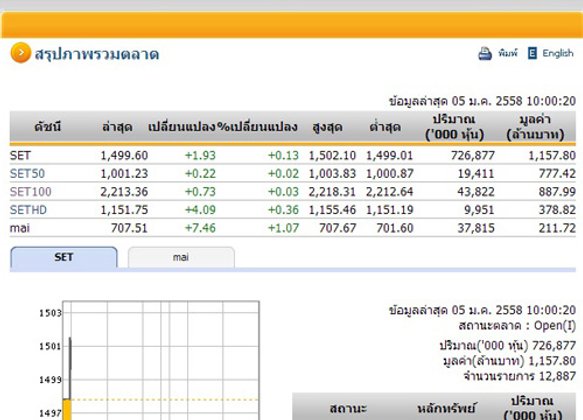This screenshot has height=420, width=583.
Task: Click SET50 volume 19,411
Action: pos(476,174)
